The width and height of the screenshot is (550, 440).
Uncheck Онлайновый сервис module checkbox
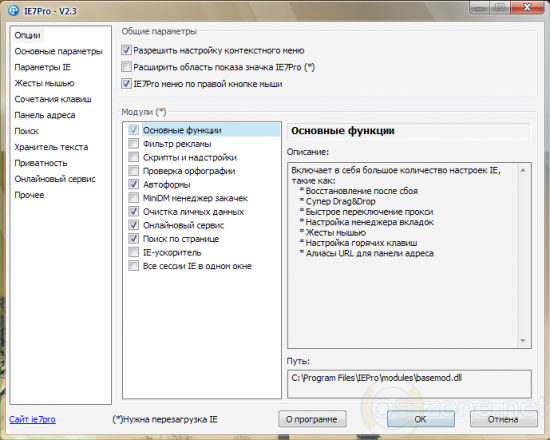133,225
